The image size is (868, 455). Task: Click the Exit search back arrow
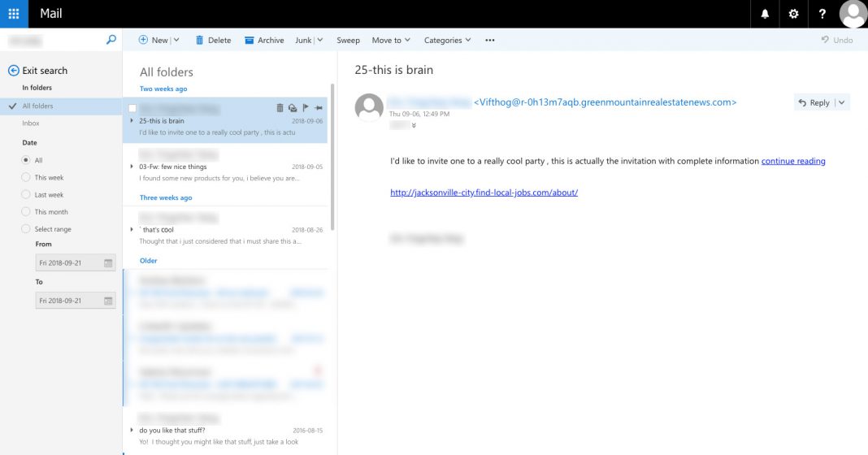click(x=14, y=71)
